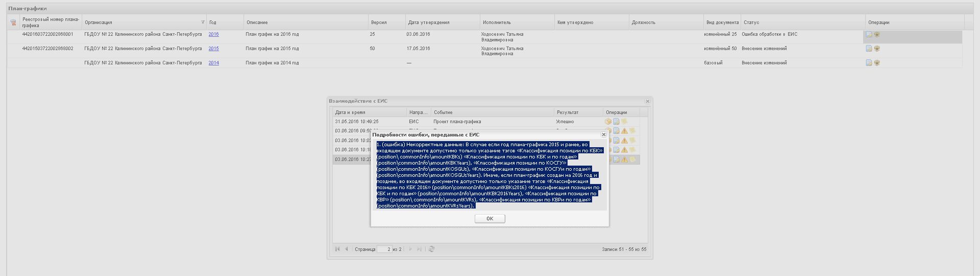Open document icon for plan 2016 row

click(x=869, y=34)
